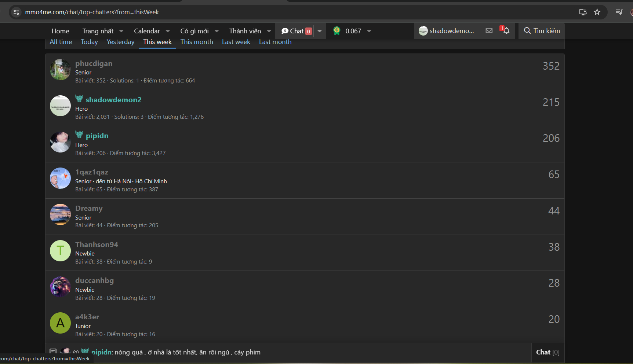This screenshot has width=633, height=364.
Task: Click phucdigan's chat count 352
Action: point(551,66)
